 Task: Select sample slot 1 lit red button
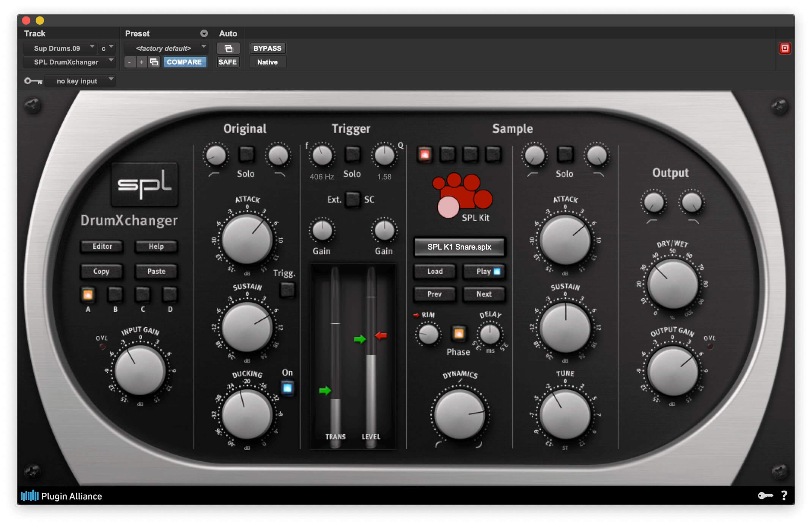(x=425, y=154)
